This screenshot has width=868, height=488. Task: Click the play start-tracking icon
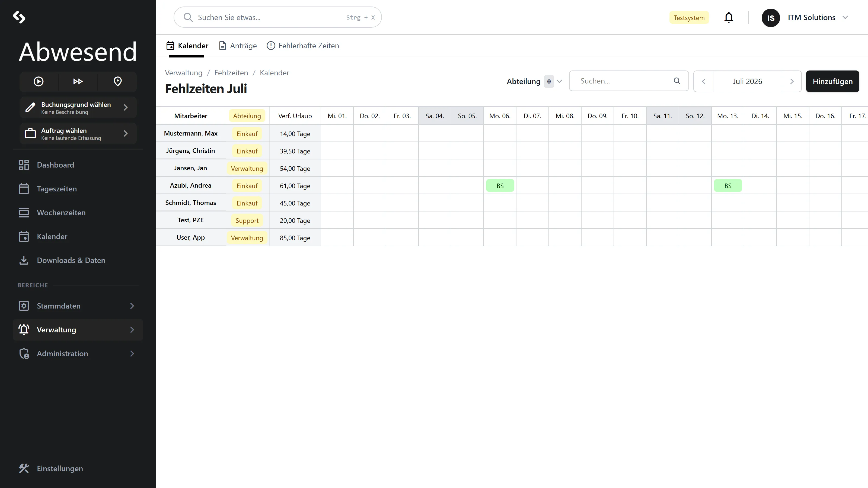pos(39,82)
